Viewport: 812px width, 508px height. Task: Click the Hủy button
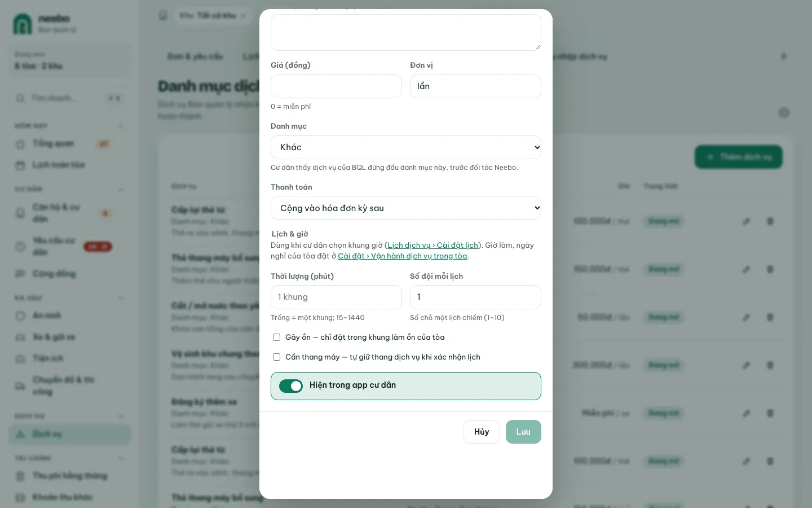click(x=482, y=432)
